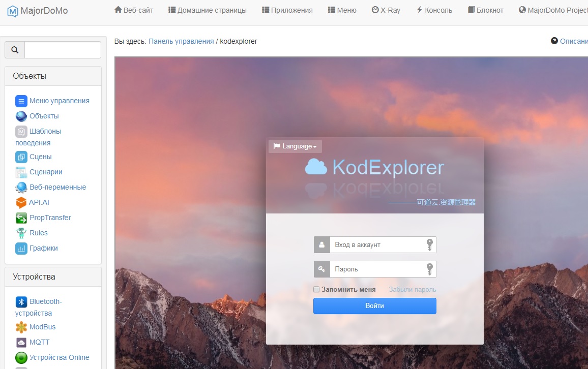Click the Bluetooth devices icon
Image resolution: width=588 pixels, height=369 pixels.
(21, 301)
